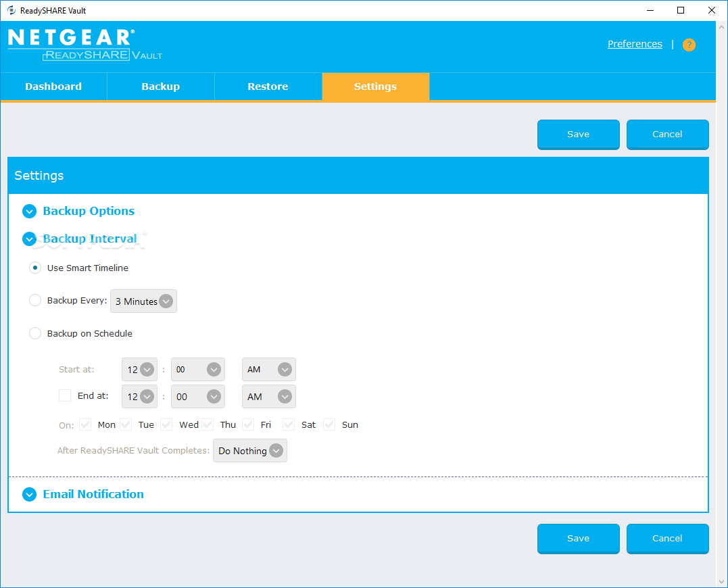
Task: Switch to the Dashboard tab
Action: point(53,87)
